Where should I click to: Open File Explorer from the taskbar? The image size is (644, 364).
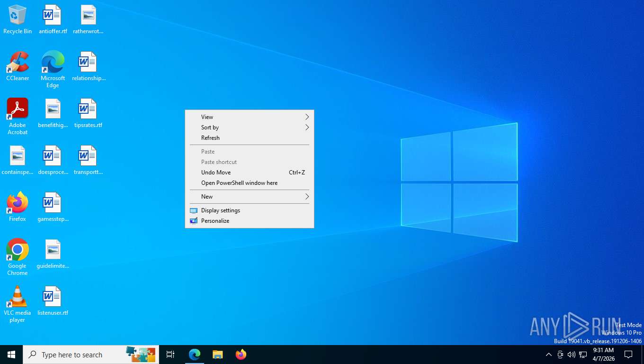[x=217, y=355]
